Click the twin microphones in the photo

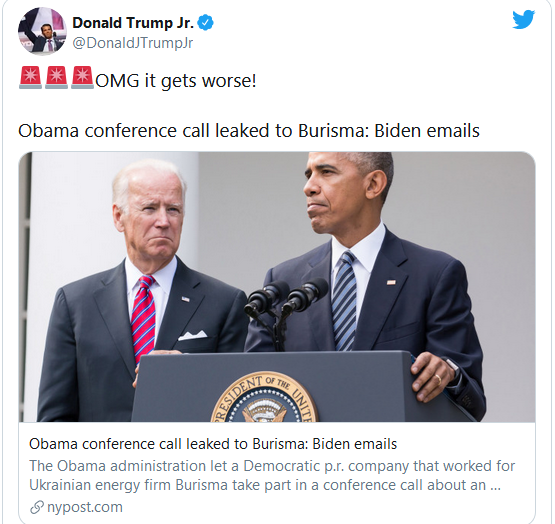click(286, 297)
